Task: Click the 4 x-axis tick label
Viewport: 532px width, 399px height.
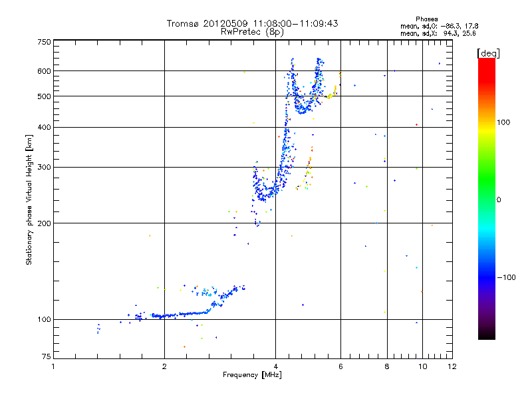Action: pos(275,366)
